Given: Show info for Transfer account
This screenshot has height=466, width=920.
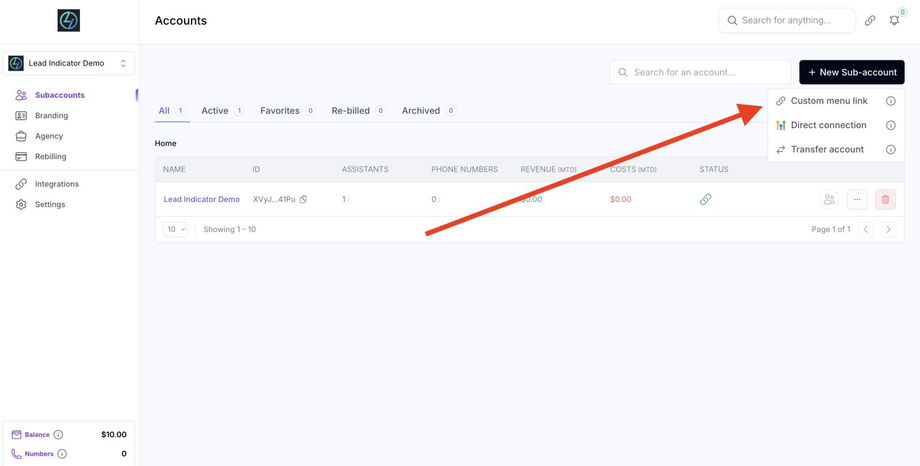Looking at the screenshot, I should [891, 150].
